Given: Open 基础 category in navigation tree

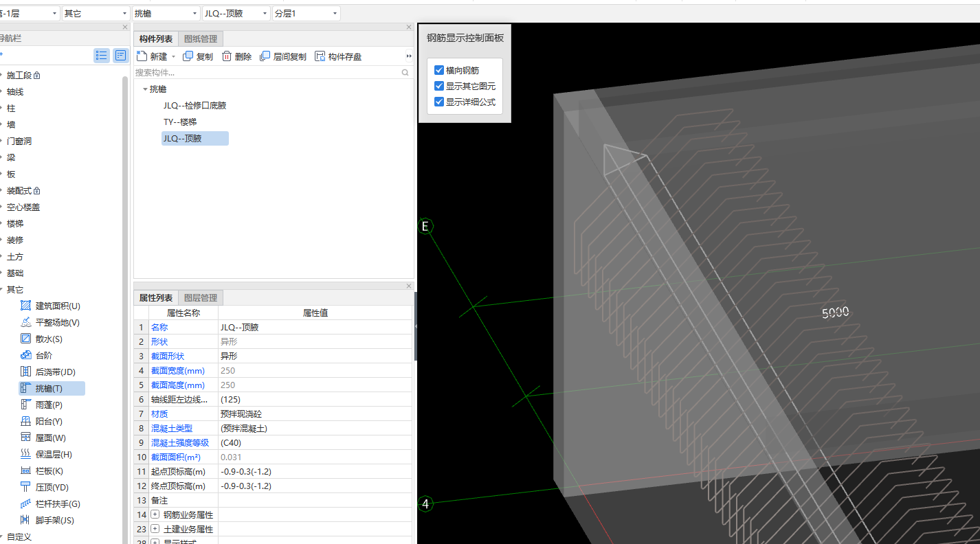Looking at the screenshot, I should [15, 273].
